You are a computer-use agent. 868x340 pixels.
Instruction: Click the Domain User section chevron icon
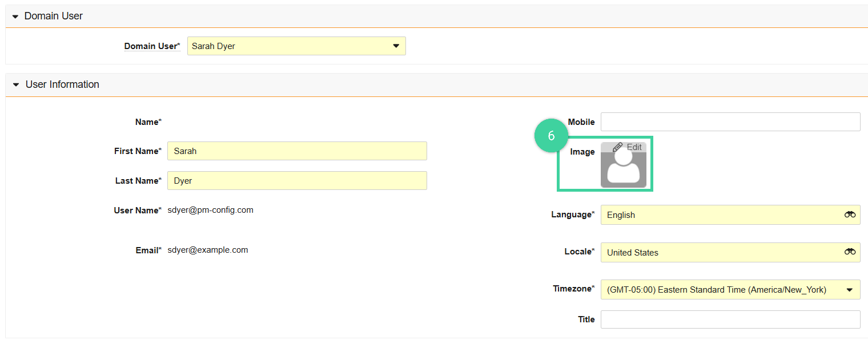pos(15,16)
